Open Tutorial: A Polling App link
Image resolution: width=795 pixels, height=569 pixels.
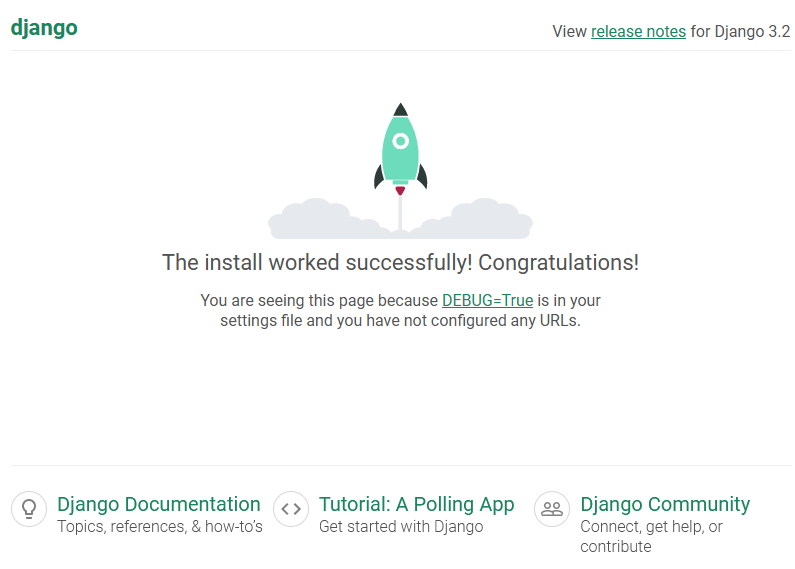coord(417,504)
